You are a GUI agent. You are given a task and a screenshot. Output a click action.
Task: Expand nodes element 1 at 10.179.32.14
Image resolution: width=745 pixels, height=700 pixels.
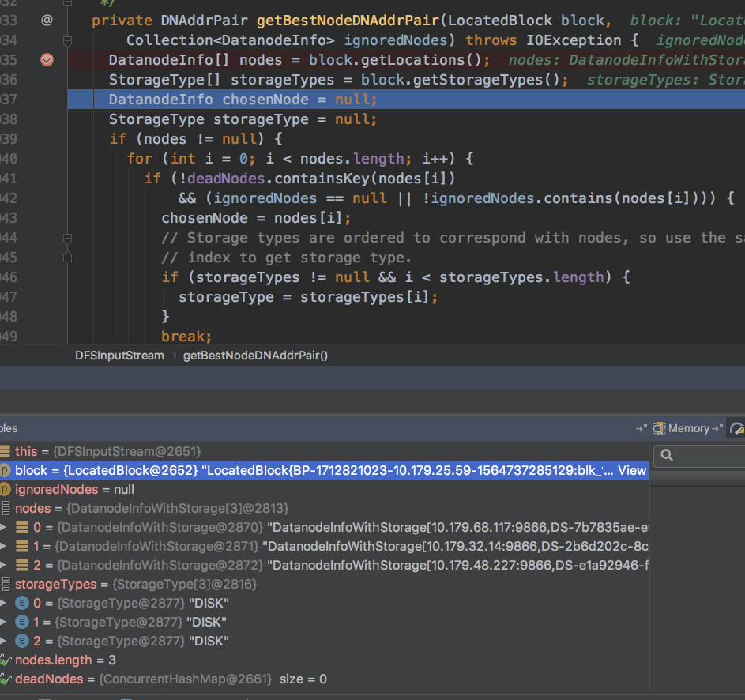3,546
